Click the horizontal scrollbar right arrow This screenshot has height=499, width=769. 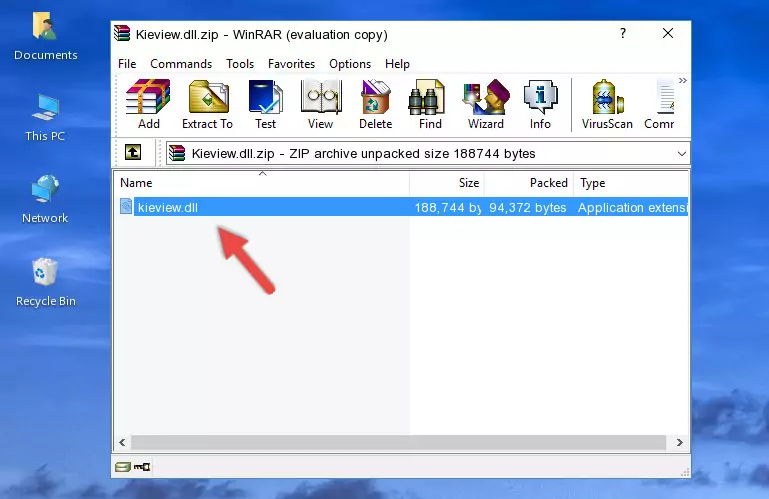pyautogui.click(x=680, y=442)
